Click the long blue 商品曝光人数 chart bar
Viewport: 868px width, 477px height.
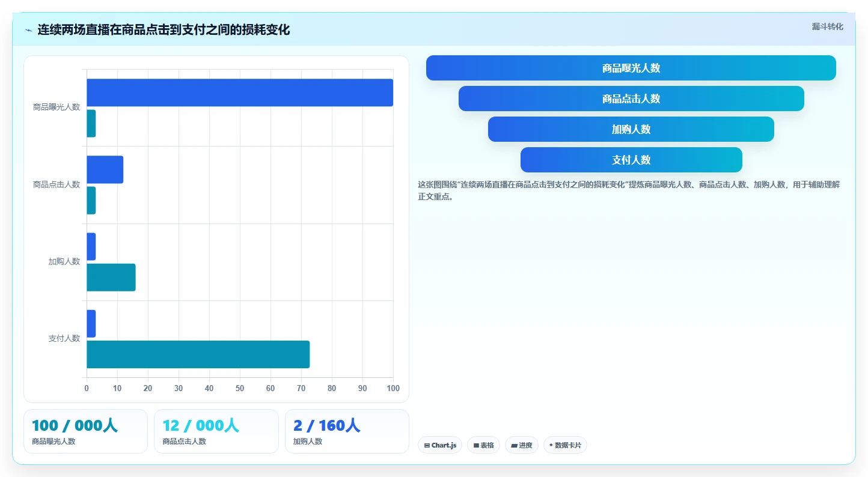coord(240,93)
